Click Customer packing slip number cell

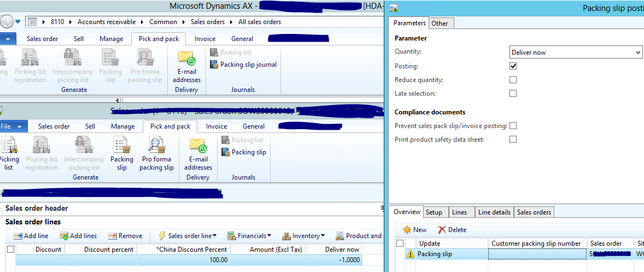(x=537, y=254)
